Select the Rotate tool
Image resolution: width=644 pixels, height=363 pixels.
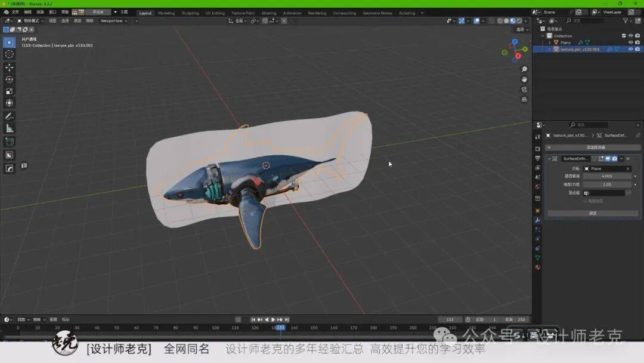coord(10,79)
